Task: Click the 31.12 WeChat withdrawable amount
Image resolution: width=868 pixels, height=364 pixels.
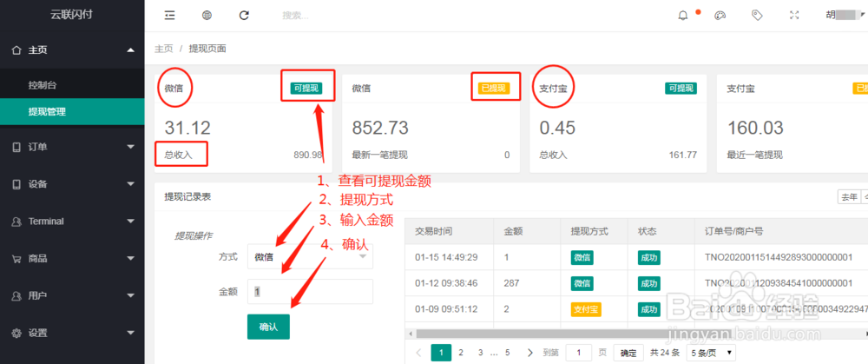Action: click(187, 128)
